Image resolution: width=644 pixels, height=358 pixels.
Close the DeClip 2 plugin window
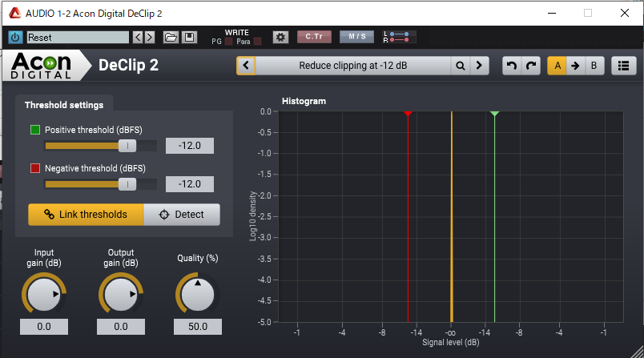625,13
